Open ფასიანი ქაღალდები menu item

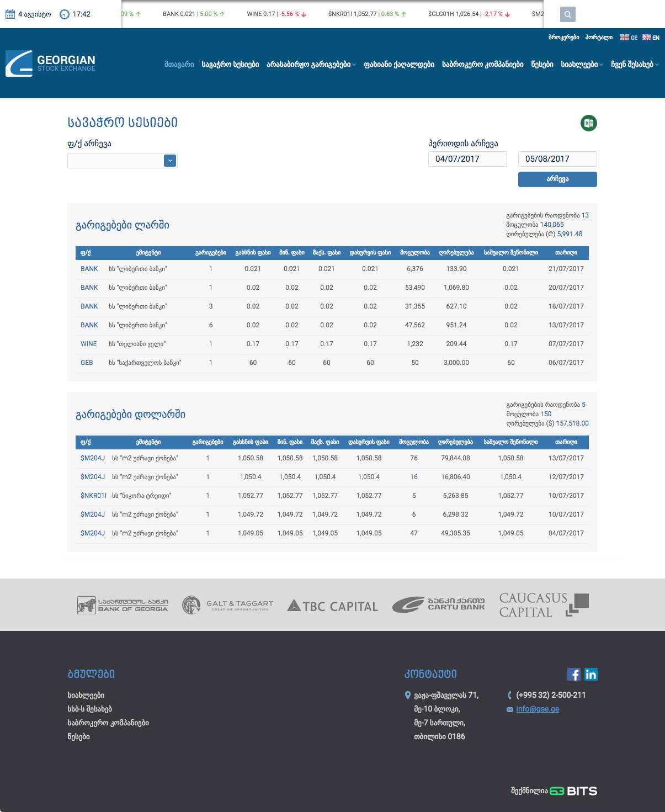click(x=398, y=65)
